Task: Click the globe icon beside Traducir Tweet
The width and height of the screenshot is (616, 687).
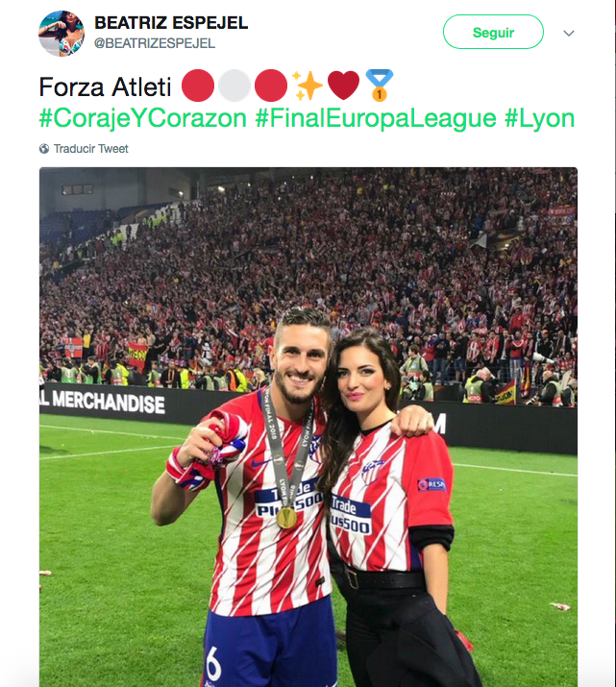Action: point(44,149)
